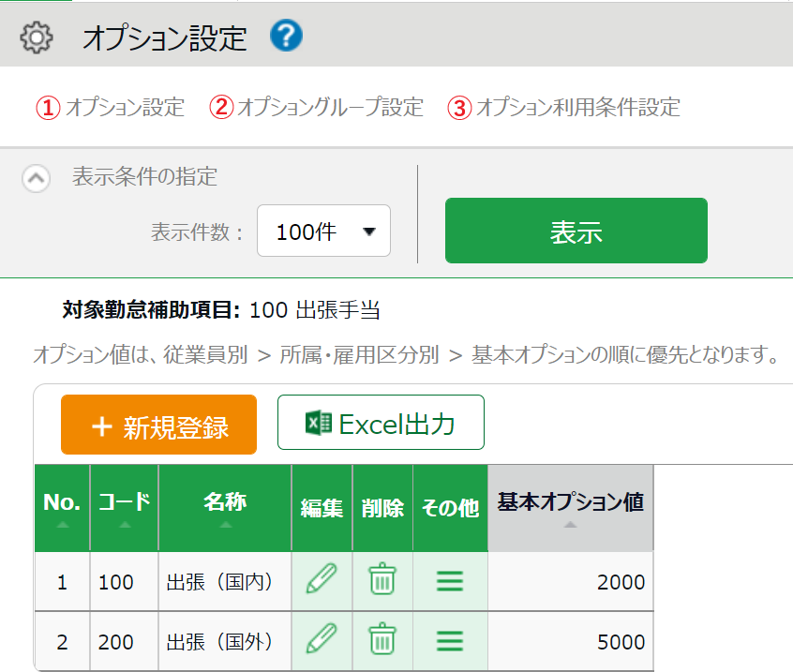Click the green 表示 button
The image size is (793, 672).
(576, 231)
